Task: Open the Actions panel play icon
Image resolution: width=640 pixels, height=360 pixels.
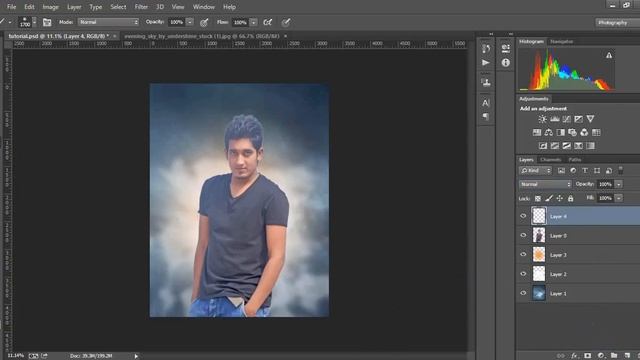Action: coord(485,62)
